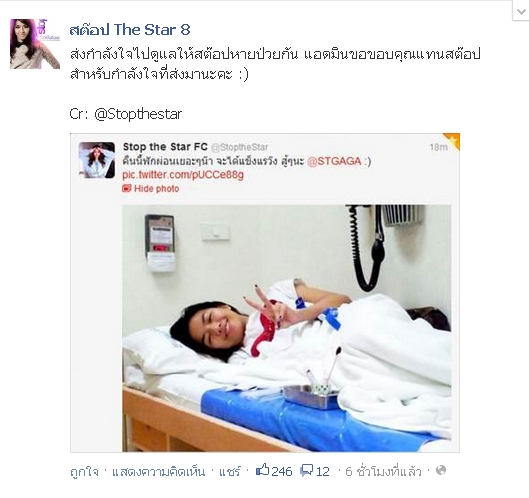Viewport: 529px width, 498px height.
Task: Click the @StoptheStar Twitter handle
Action: (x=240, y=147)
